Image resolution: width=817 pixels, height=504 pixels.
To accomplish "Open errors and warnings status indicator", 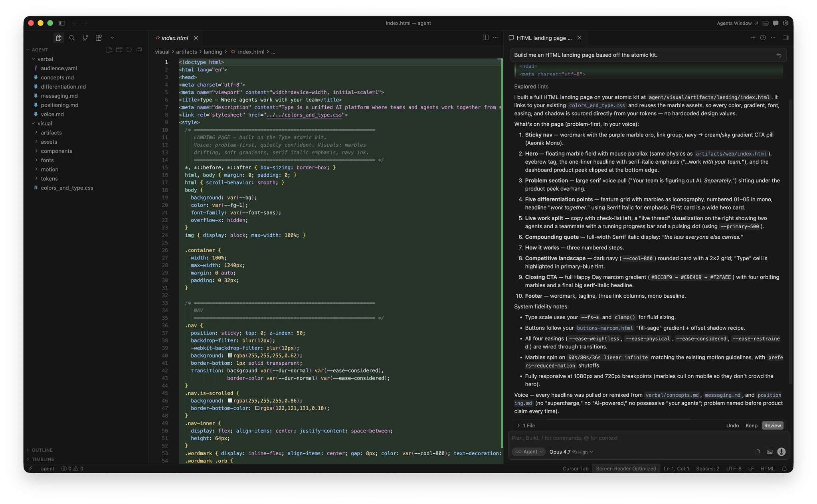I will [72, 468].
